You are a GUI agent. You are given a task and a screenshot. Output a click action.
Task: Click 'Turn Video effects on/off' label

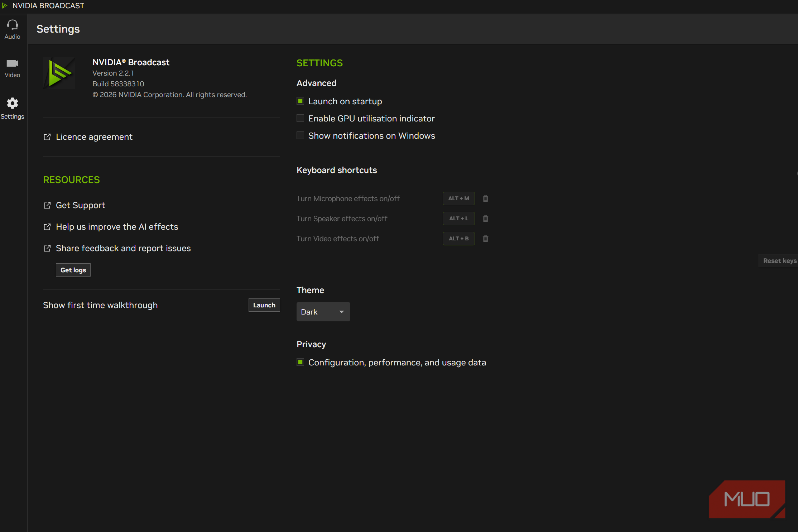click(338, 239)
